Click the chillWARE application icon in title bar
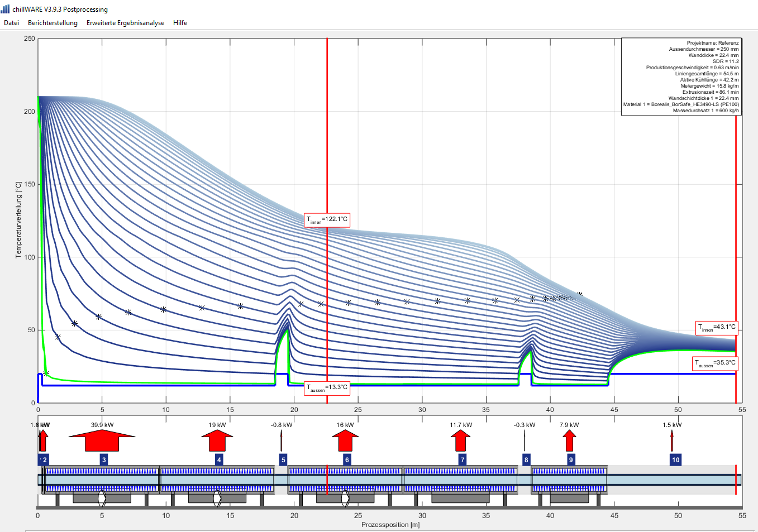The height and width of the screenshot is (532, 758). tap(6, 9)
